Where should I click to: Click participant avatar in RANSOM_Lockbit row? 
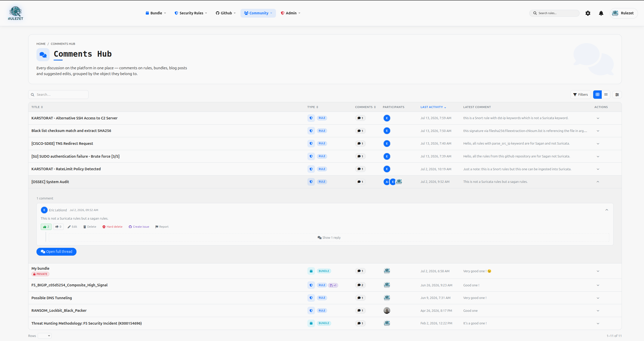click(x=387, y=311)
